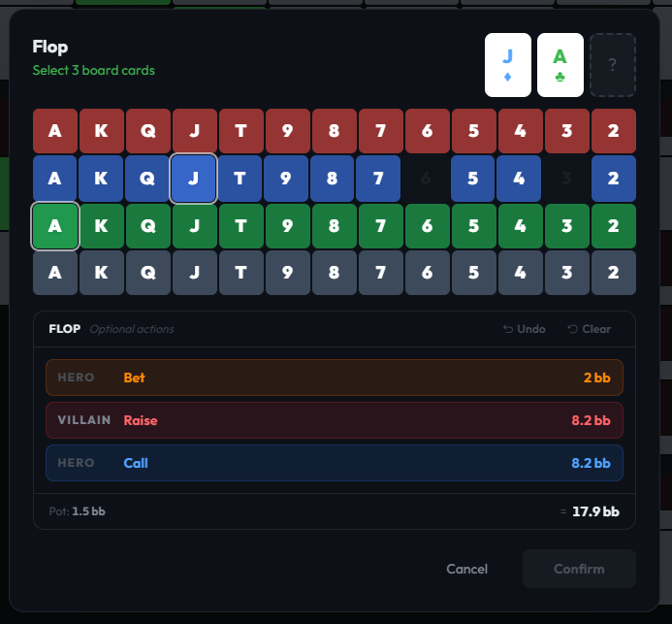Select the Hero Bet 2 bb row
The width and height of the screenshot is (672, 624).
[335, 378]
